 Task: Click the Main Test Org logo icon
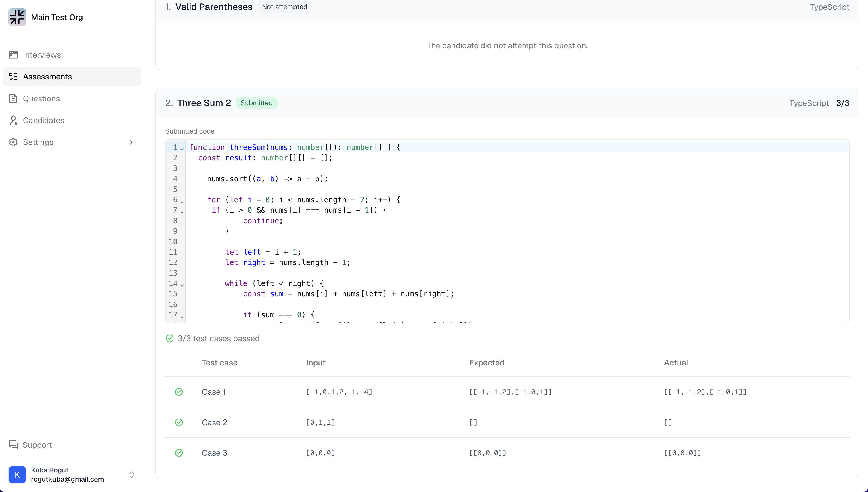[17, 17]
